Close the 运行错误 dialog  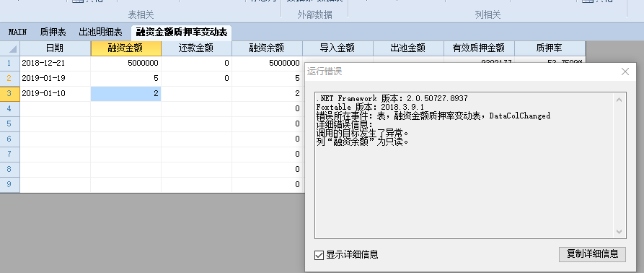[625, 71]
